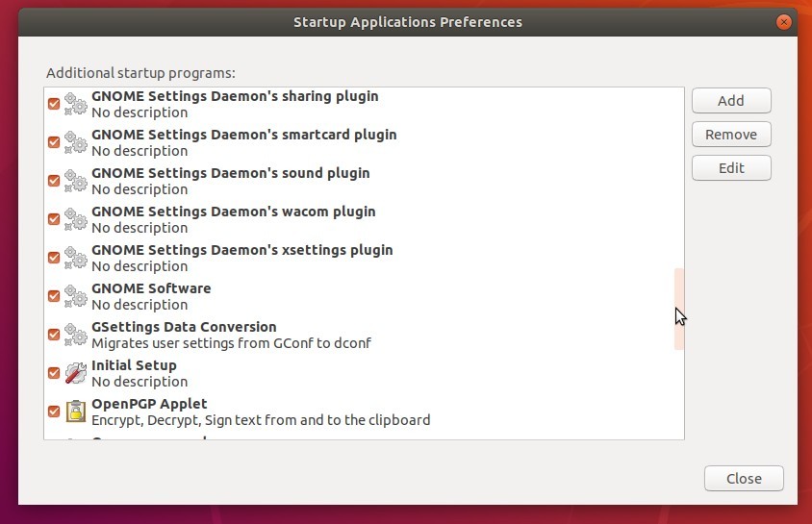Viewport: 812px width, 524px height.
Task: Click the GNOME Software gear icon
Action: pyautogui.click(x=76, y=296)
